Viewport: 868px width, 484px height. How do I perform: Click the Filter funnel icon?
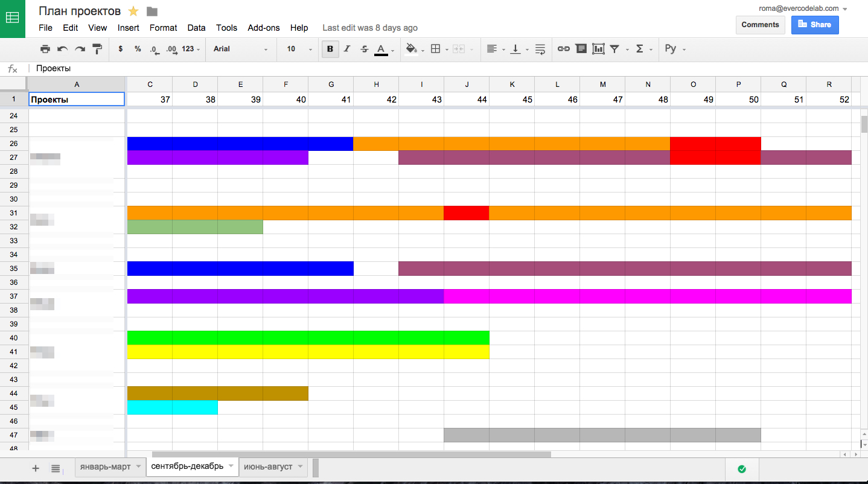614,49
